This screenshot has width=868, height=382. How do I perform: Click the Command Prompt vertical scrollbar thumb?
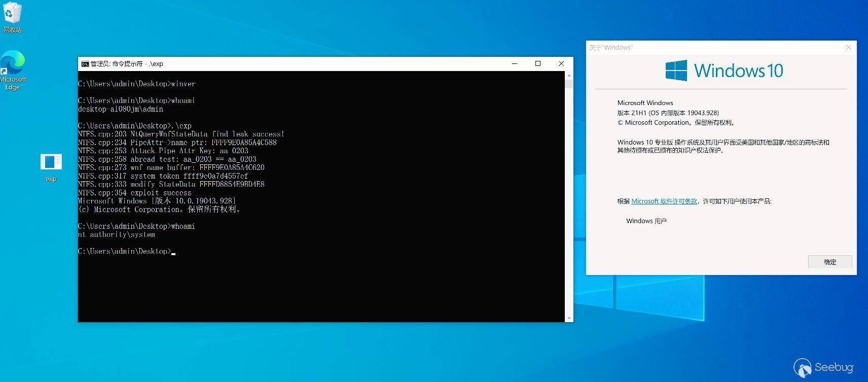(x=569, y=84)
